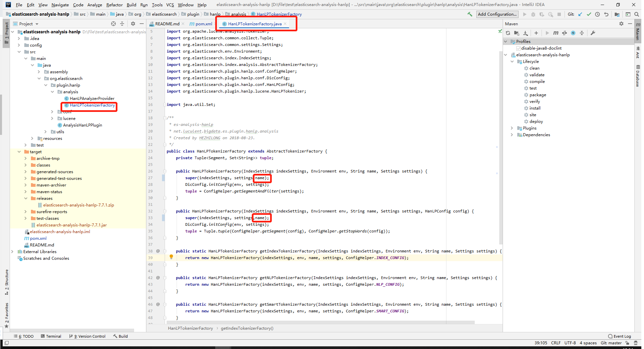The image size is (644, 349).
Task: Switch to the README.md editor tab
Action: (167, 24)
